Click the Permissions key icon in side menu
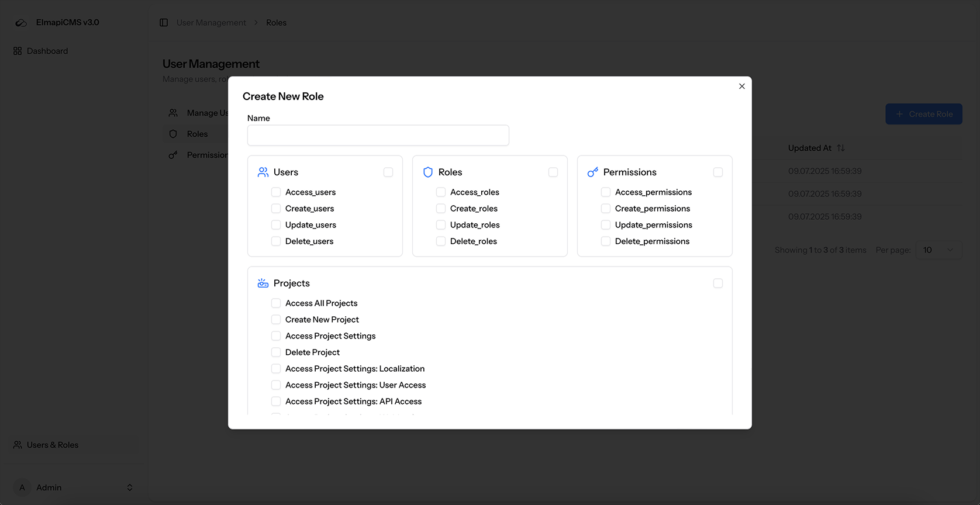This screenshot has height=505, width=980. click(173, 155)
